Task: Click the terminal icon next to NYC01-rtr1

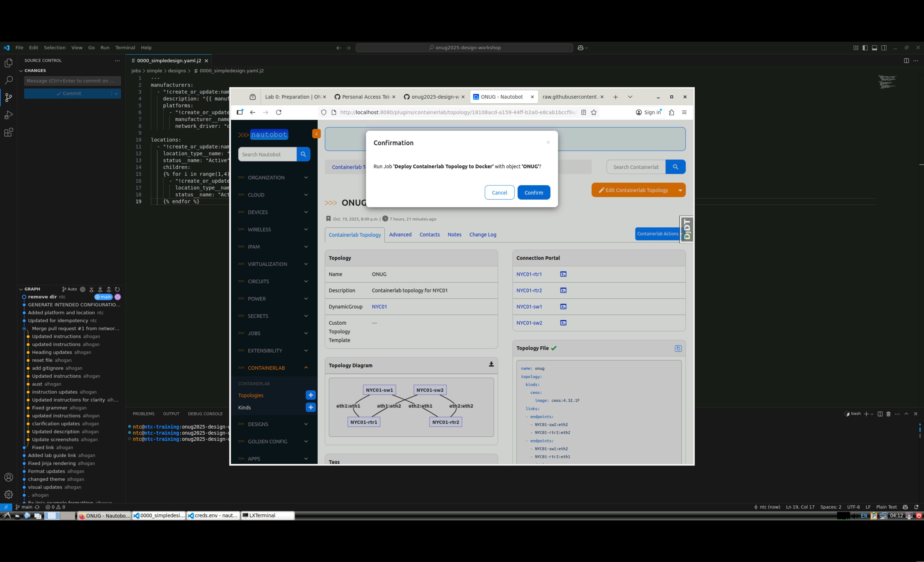Action: pos(563,274)
